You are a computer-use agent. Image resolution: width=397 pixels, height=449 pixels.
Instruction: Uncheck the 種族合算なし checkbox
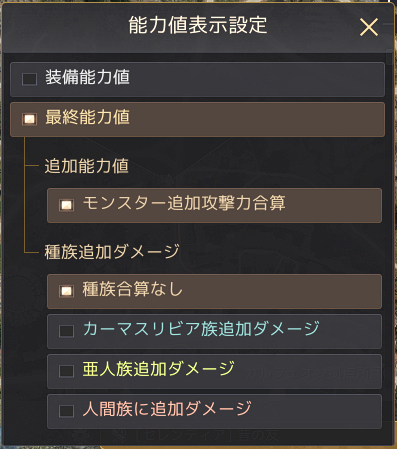pyautogui.click(x=66, y=291)
